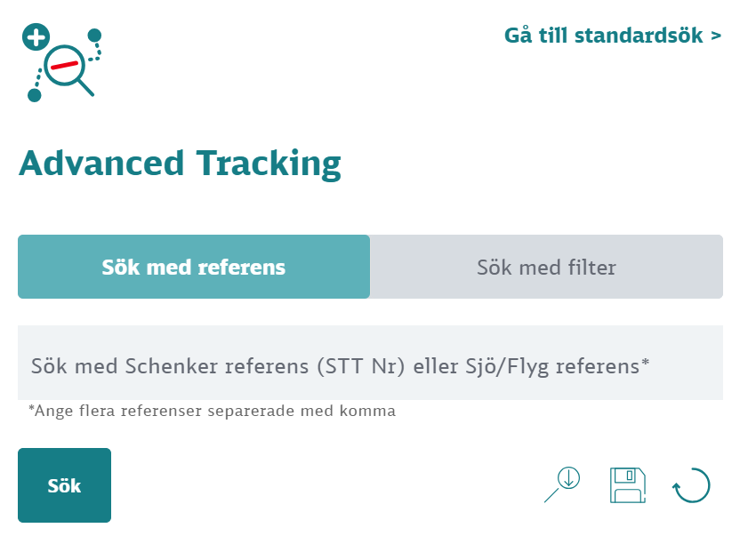The height and width of the screenshot is (560, 756).
Task: Switch to the Sök med referens tab
Action: click(194, 267)
